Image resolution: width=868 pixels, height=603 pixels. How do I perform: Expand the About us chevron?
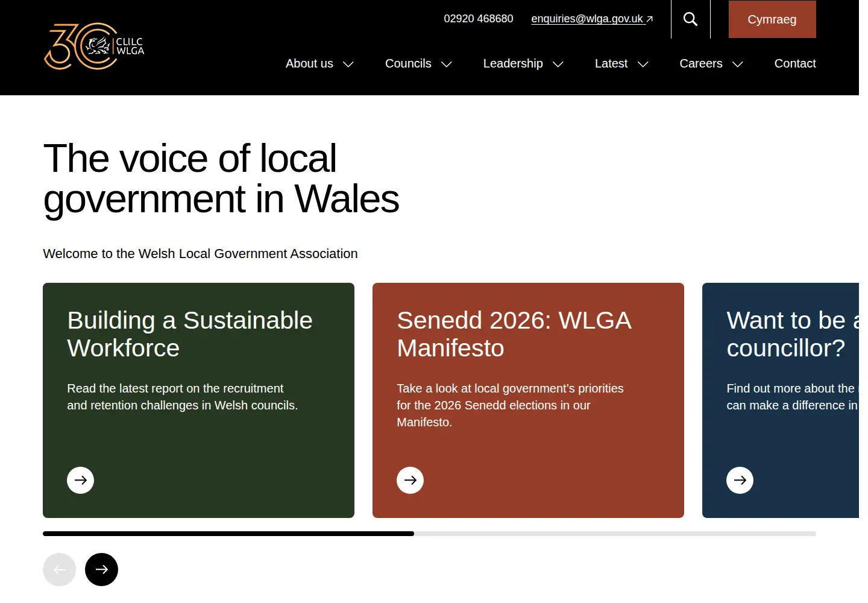point(348,64)
